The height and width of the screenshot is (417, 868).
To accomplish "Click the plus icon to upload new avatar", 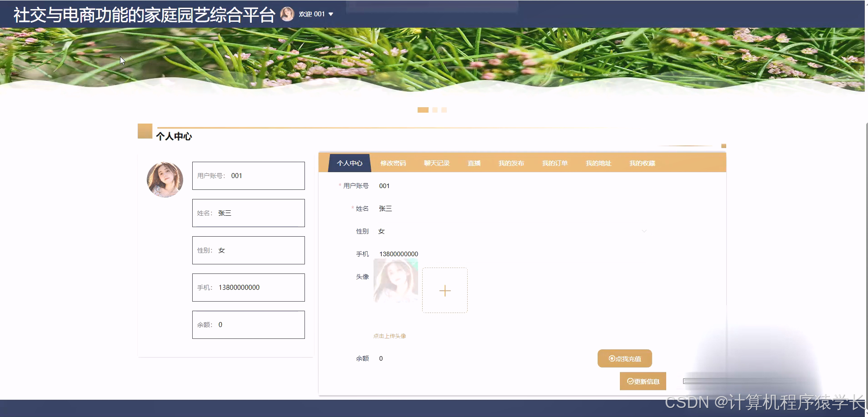I will (444, 290).
